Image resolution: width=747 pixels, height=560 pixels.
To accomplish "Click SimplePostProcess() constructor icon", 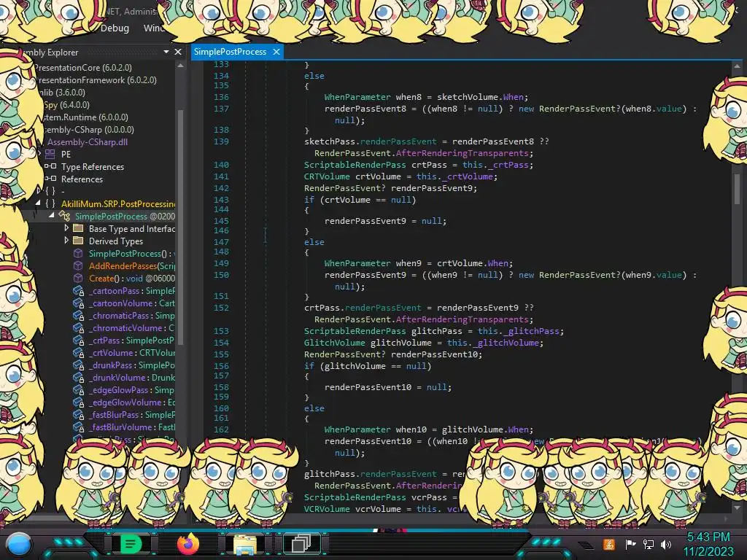I will [x=78, y=253].
